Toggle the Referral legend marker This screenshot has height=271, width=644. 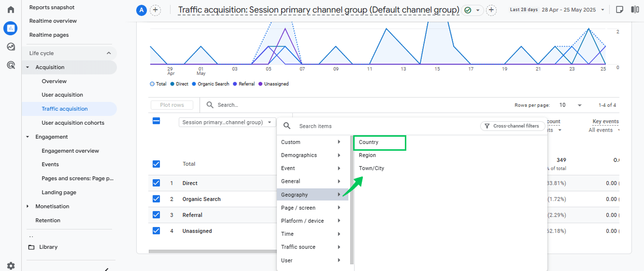coord(235,84)
